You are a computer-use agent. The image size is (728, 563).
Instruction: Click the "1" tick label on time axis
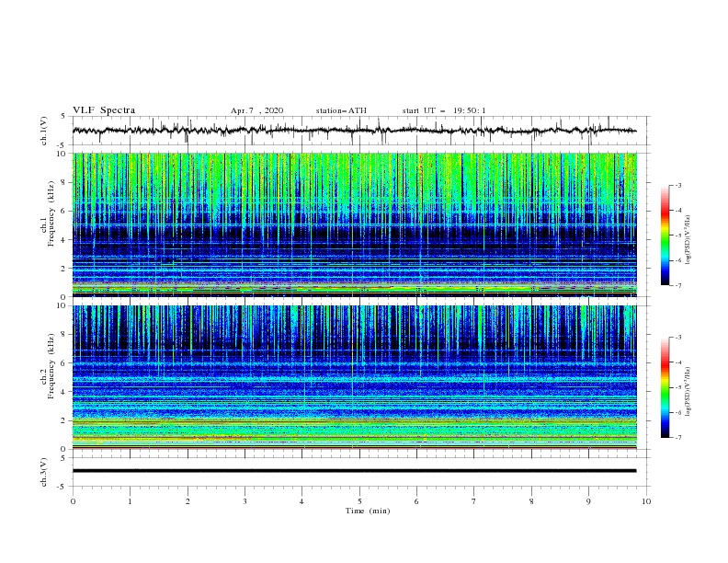point(130,501)
